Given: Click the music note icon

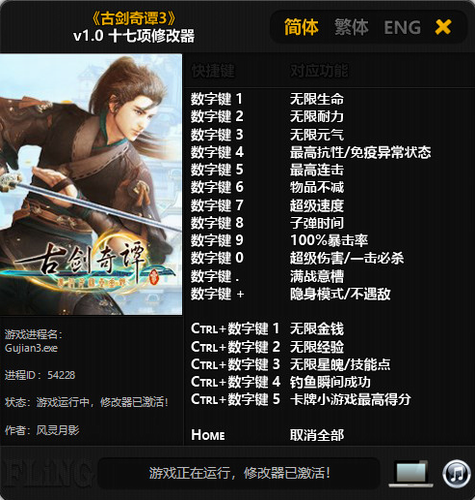Looking at the screenshot, I should [457, 474].
